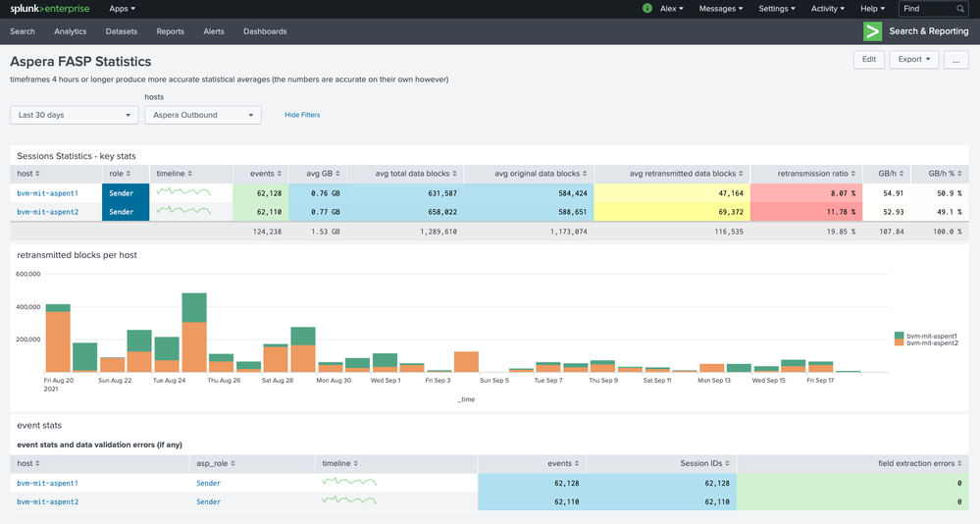Click the Splunk enterprise logo
Viewport: 980px width, 524px height.
click(x=50, y=9)
